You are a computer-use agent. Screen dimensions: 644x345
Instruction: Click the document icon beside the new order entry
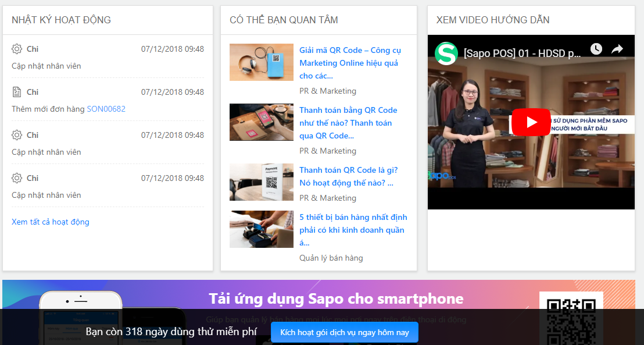point(17,92)
